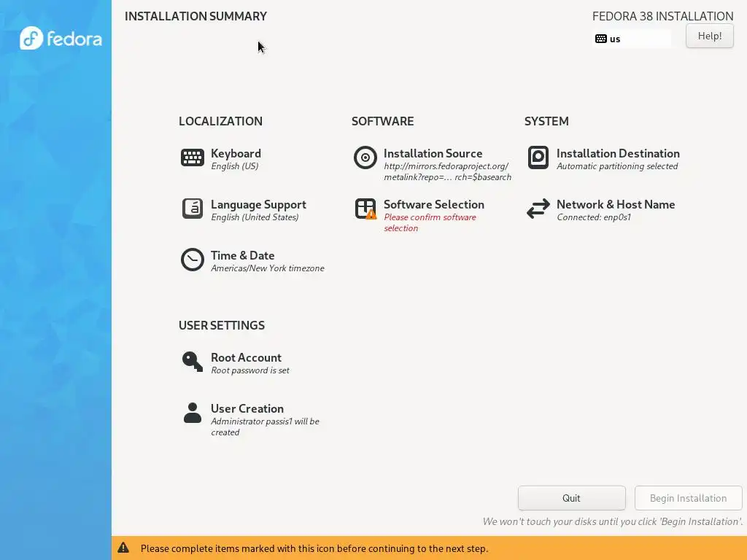Click the warning triangle in bottom bar
The width and height of the screenshot is (747, 560).
(123, 548)
